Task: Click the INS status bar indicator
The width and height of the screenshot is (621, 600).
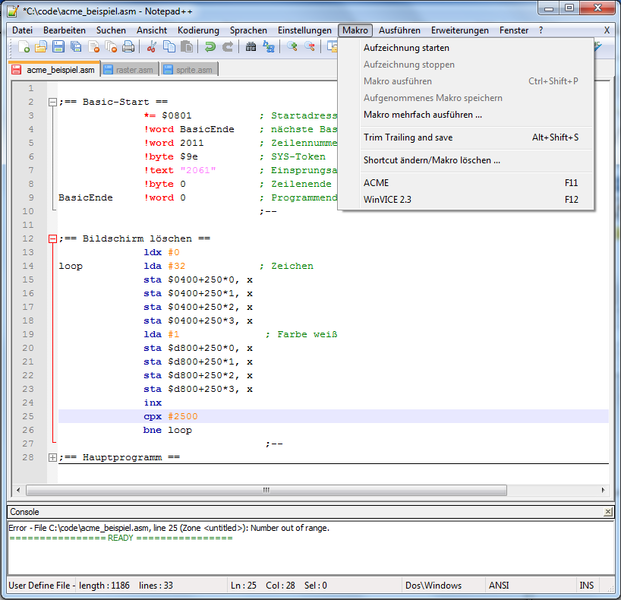Action: [x=587, y=586]
